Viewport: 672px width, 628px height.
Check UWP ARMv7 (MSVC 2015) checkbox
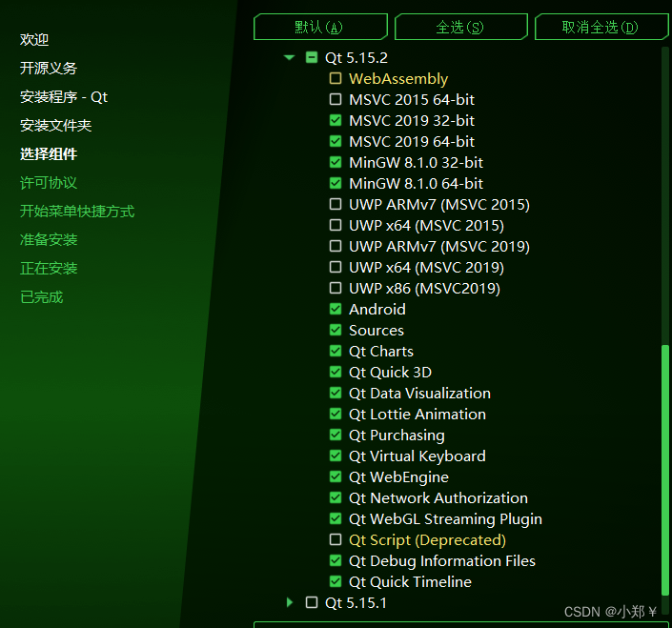click(336, 204)
